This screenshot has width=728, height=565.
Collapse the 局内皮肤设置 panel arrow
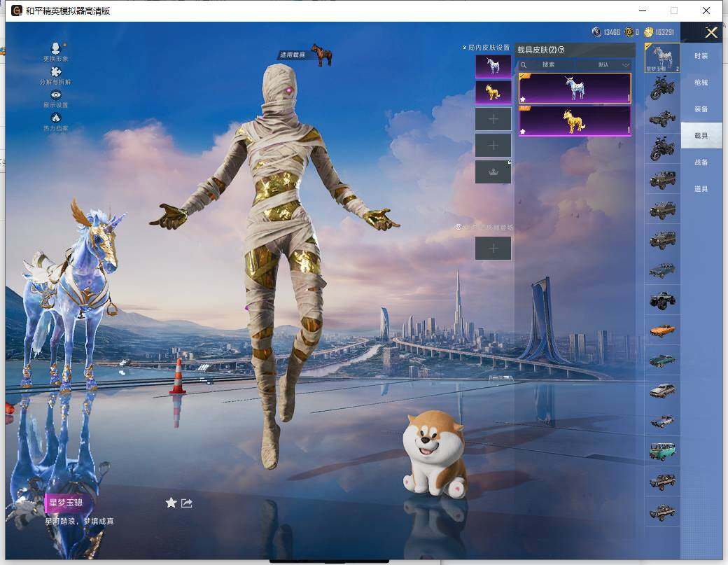coord(464,48)
